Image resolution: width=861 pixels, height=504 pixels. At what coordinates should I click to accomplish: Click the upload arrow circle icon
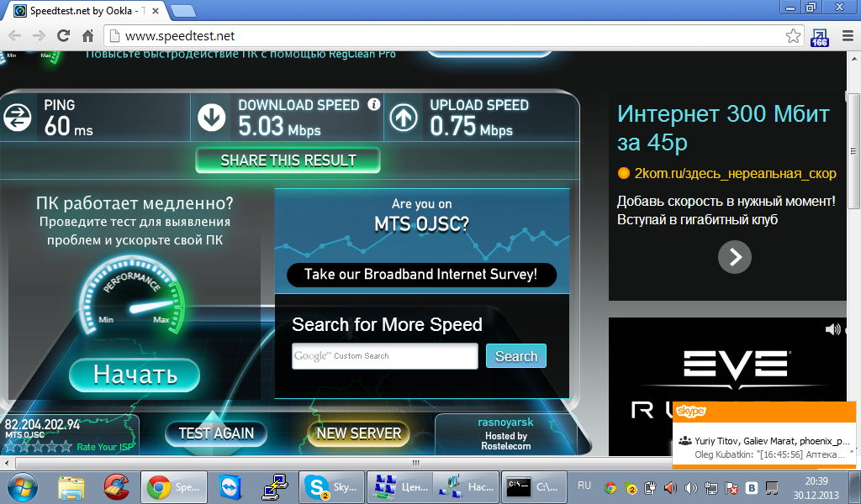[x=404, y=118]
